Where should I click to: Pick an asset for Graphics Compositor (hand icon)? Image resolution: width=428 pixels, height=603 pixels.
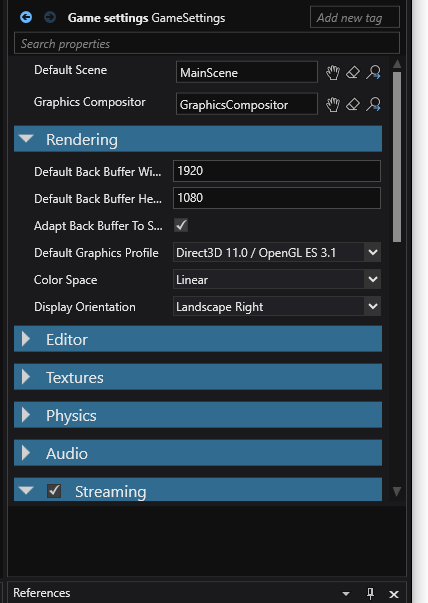(x=333, y=104)
